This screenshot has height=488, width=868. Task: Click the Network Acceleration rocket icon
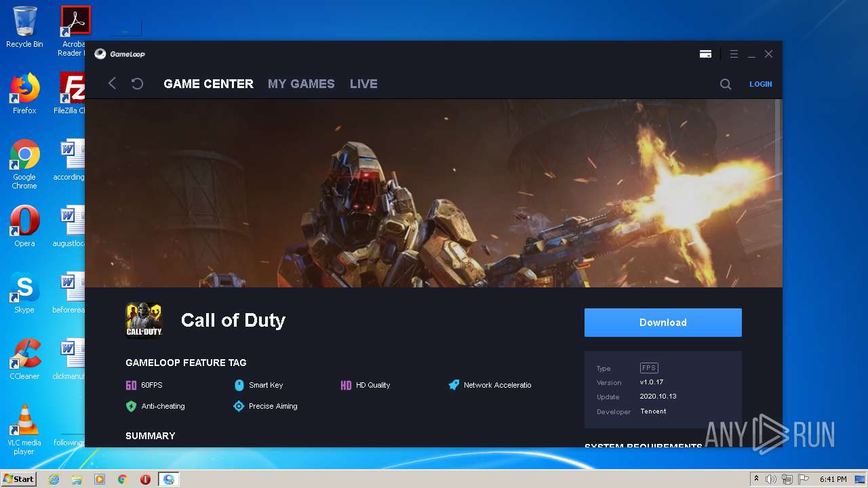click(454, 385)
